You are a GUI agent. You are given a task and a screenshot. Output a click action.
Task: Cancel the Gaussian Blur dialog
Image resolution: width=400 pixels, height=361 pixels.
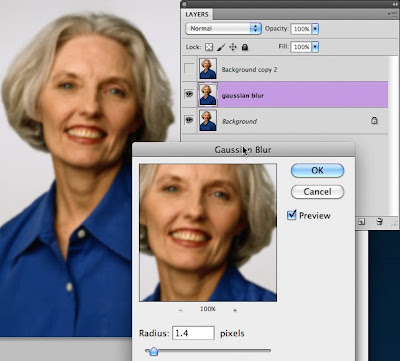(317, 192)
